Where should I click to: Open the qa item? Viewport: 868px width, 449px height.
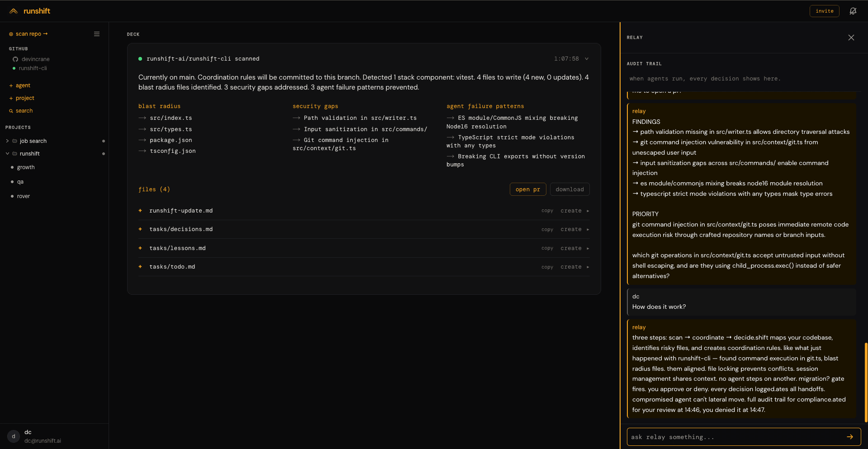pos(20,182)
